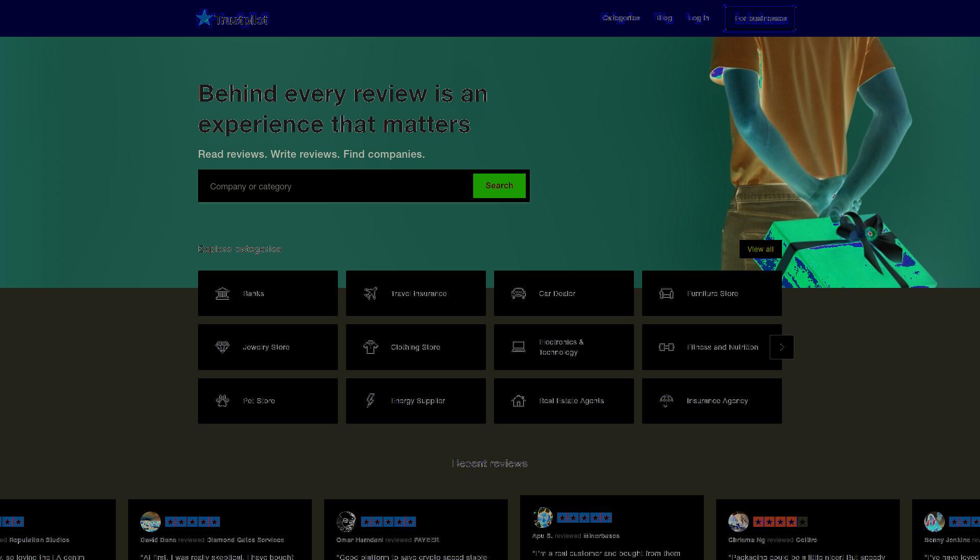
Task: Open the Furniture Store label
Action: coord(713,294)
